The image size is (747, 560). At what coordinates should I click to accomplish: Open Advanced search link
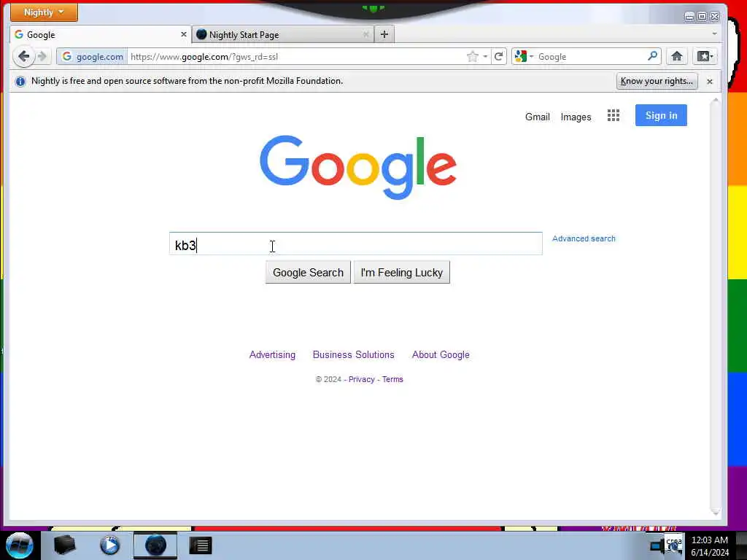(584, 238)
